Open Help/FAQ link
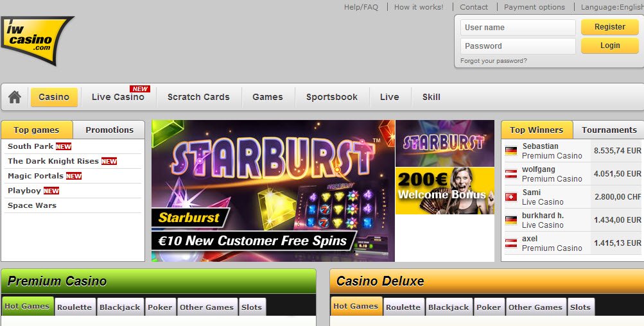The height and width of the screenshot is (326, 644). coord(361,7)
